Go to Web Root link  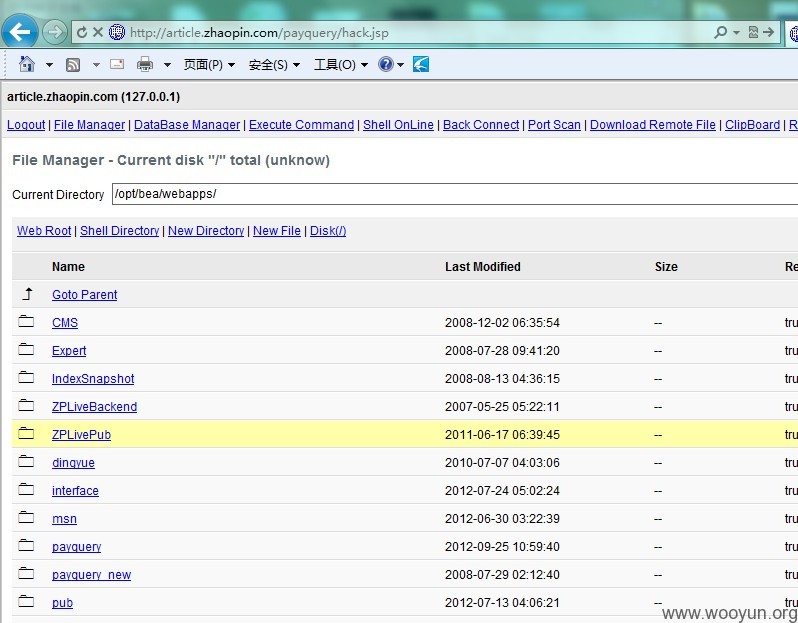click(x=44, y=231)
